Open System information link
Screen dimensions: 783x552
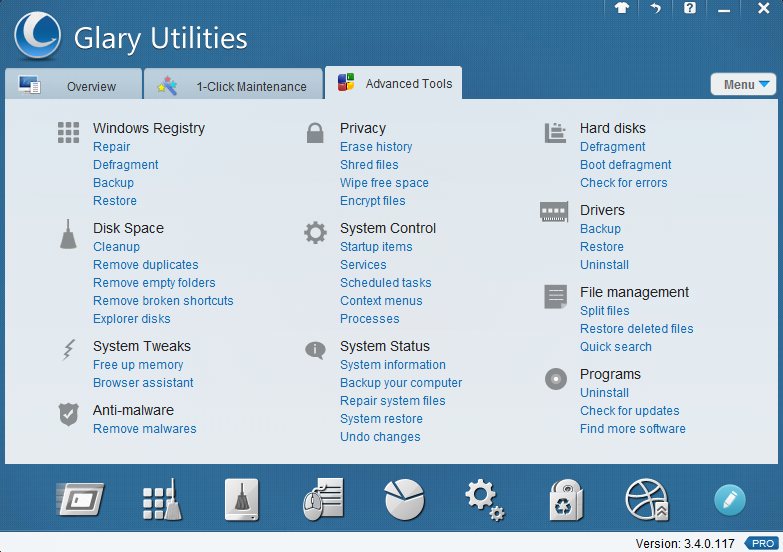click(x=393, y=365)
